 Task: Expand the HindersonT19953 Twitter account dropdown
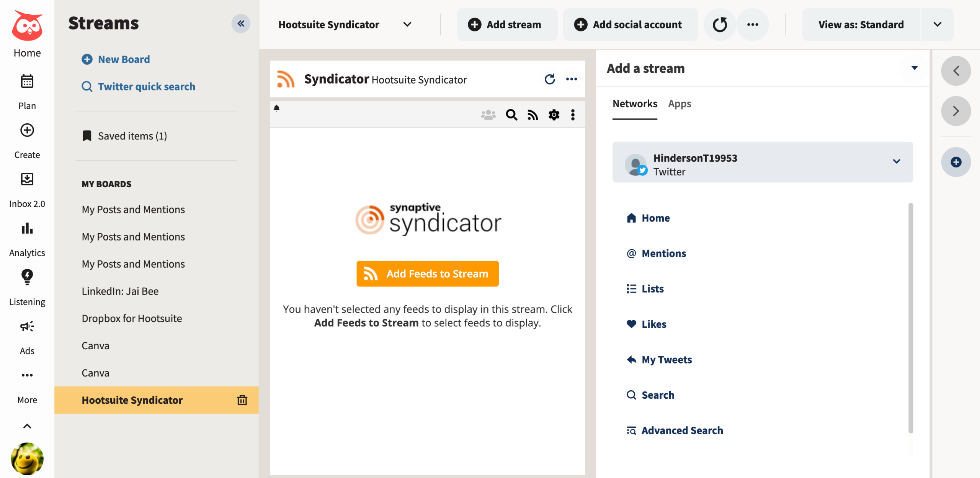[x=896, y=162]
